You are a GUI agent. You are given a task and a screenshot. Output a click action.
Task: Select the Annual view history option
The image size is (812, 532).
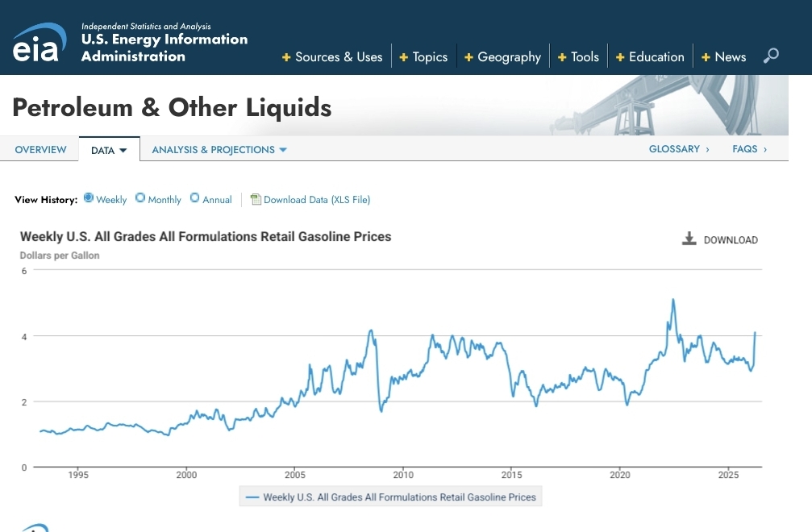click(194, 197)
